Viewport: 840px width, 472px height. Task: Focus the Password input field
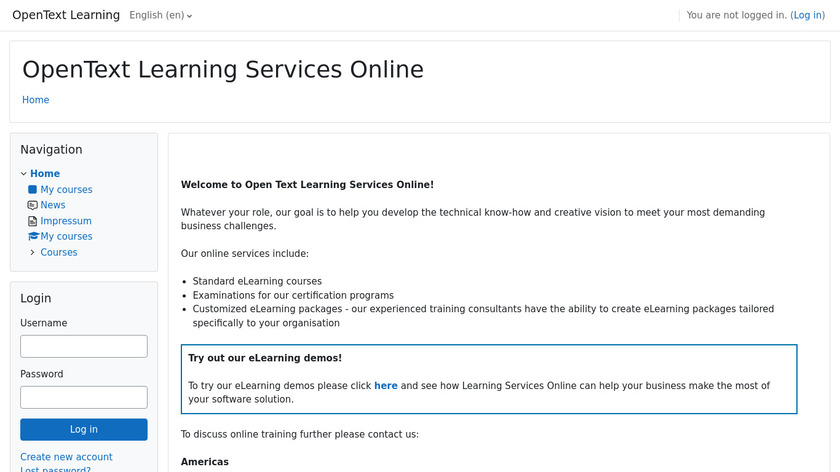pyautogui.click(x=84, y=397)
